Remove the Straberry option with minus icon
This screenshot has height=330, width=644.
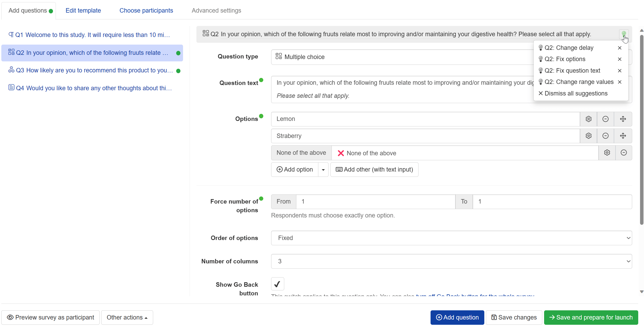coord(605,136)
